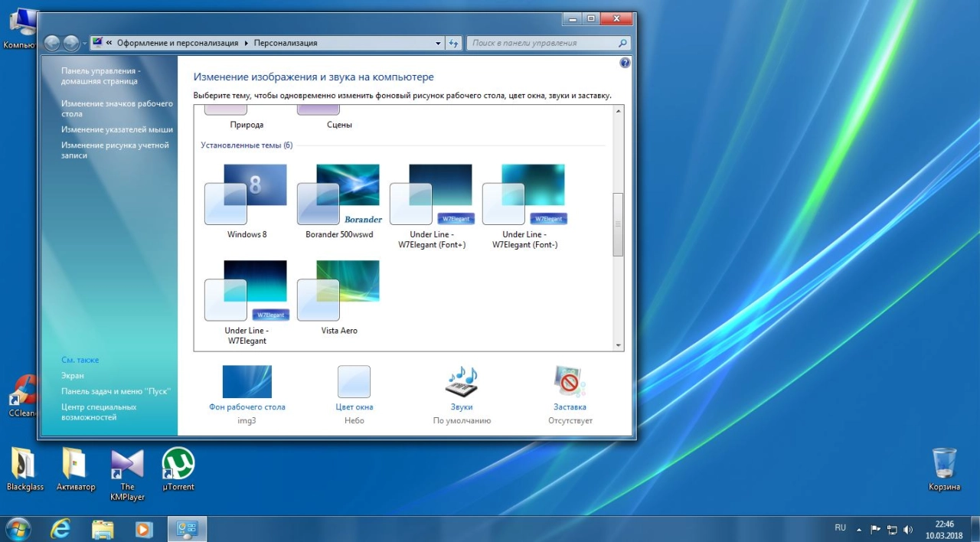Open File Explorer from taskbar
The image size is (980, 542).
point(103,529)
